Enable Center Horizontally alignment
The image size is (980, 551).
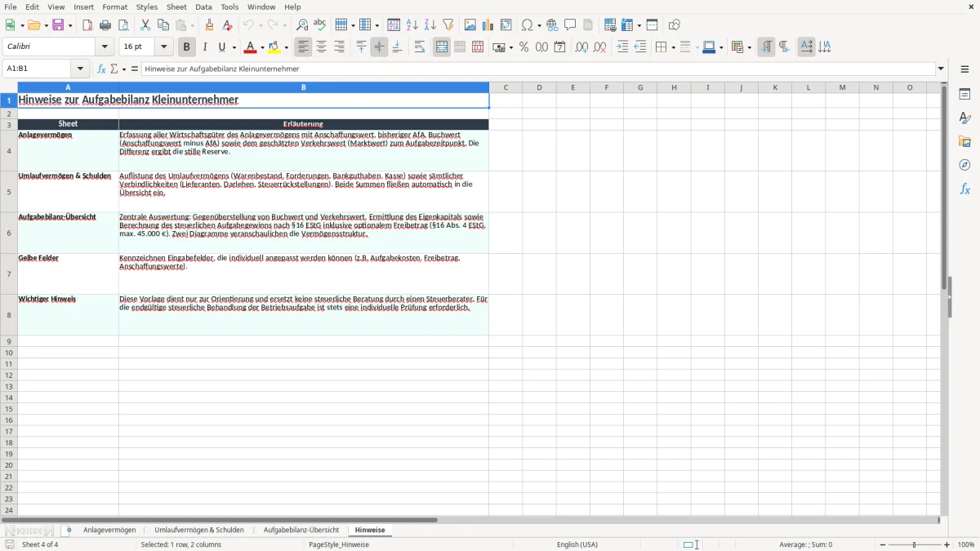tap(322, 47)
